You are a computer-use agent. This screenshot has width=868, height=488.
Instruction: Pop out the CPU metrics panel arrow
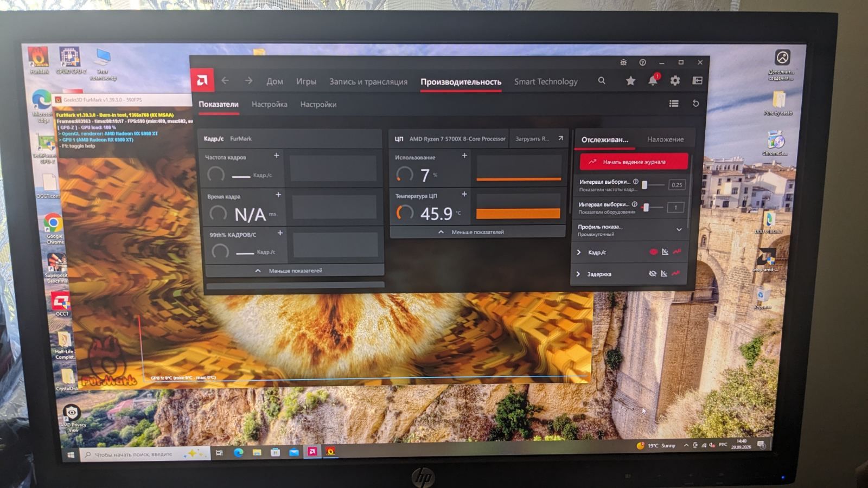560,138
